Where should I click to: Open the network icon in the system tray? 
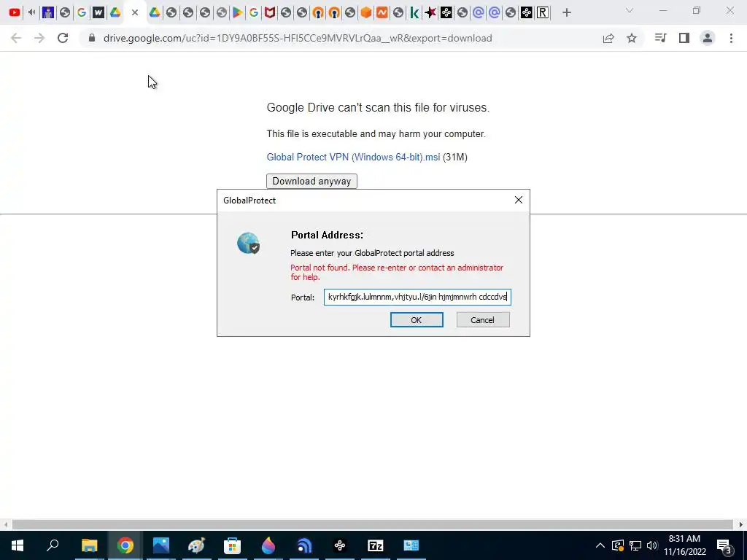635,545
